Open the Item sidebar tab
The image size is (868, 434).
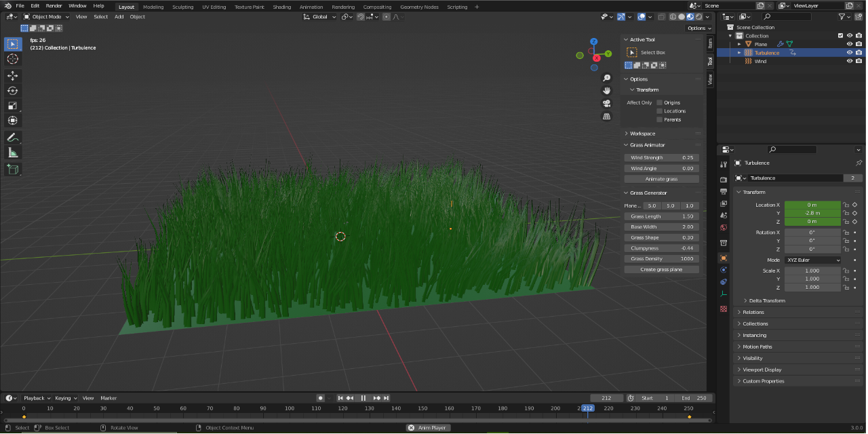(x=710, y=43)
